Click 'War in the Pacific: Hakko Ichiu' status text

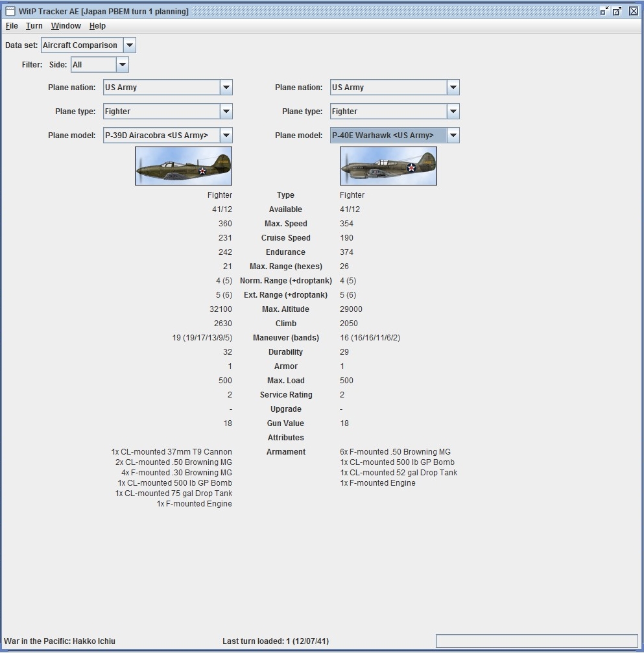click(x=60, y=641)
